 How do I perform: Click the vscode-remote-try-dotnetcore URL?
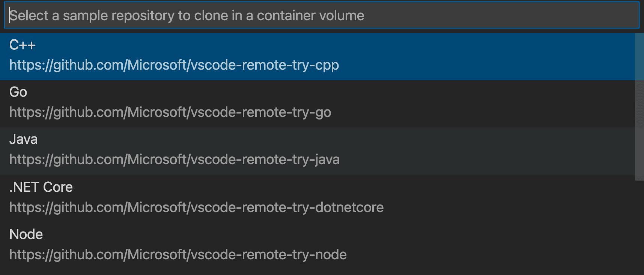click(196, 207)
